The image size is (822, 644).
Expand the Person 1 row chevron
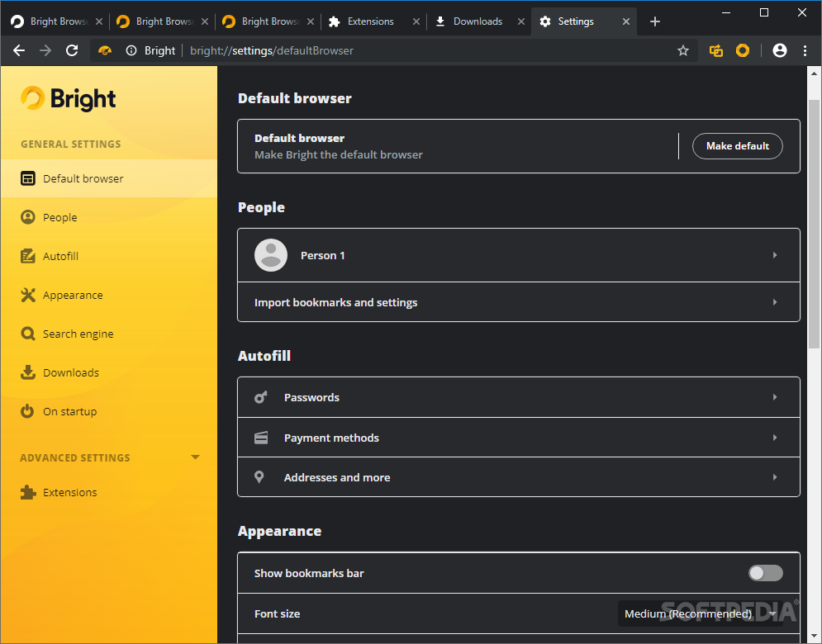[774, 255]
